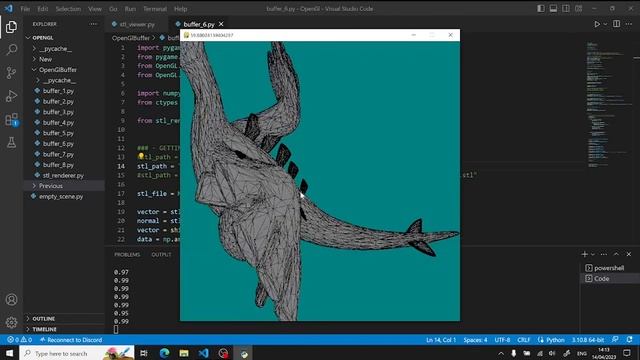
Task: Open the Run and Debug view
Action: 11,96
